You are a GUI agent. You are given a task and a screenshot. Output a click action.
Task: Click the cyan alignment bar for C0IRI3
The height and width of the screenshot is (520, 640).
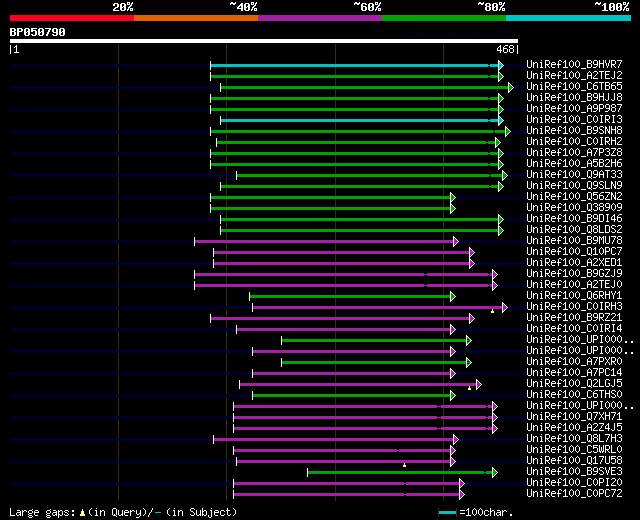(x=359, y=120)
